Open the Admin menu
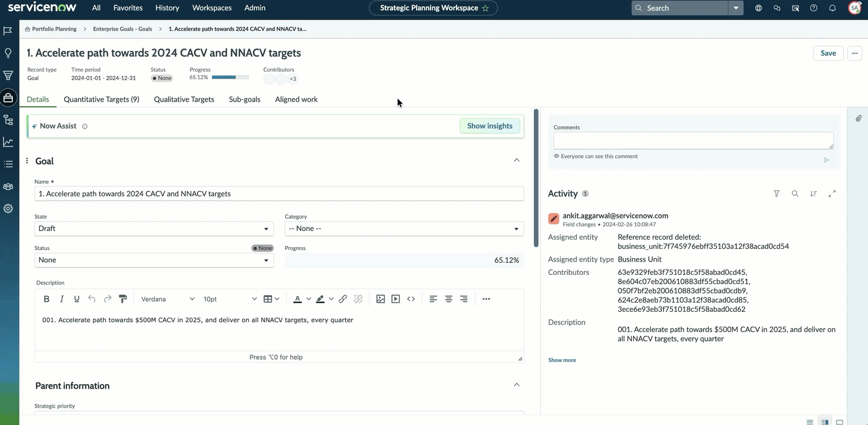 pyautogui.click(x=255, y=8)
